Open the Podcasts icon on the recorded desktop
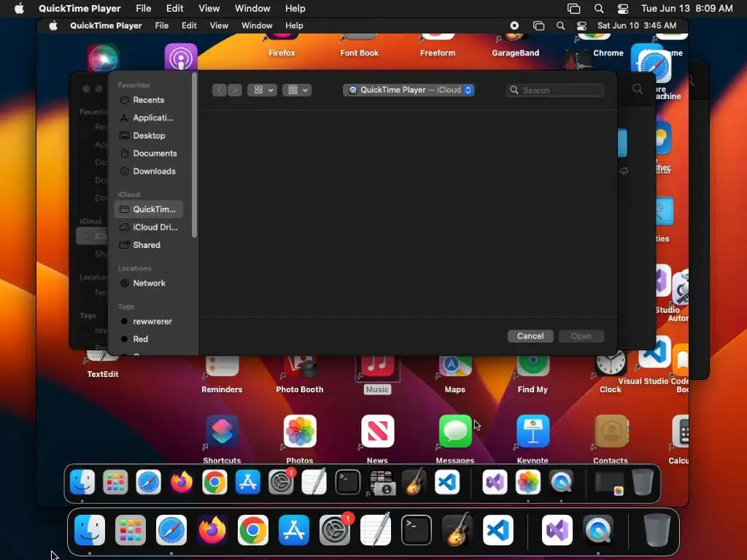 click(181, 58)
